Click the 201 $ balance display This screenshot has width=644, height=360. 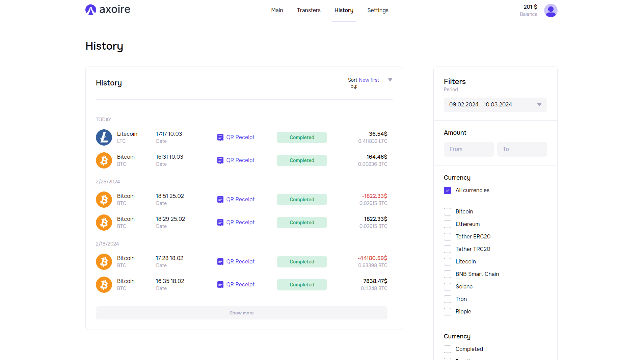[x=530, y=7]
